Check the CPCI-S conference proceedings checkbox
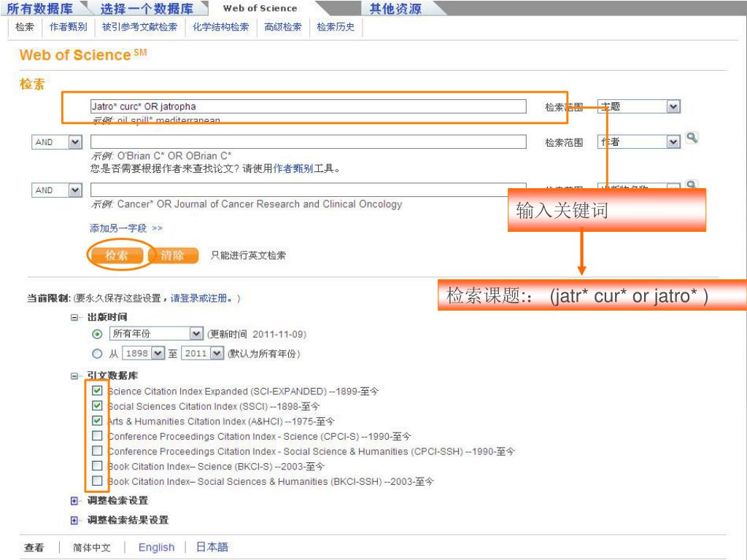Screen dimensions: 747x560 [x=97, y=435]
